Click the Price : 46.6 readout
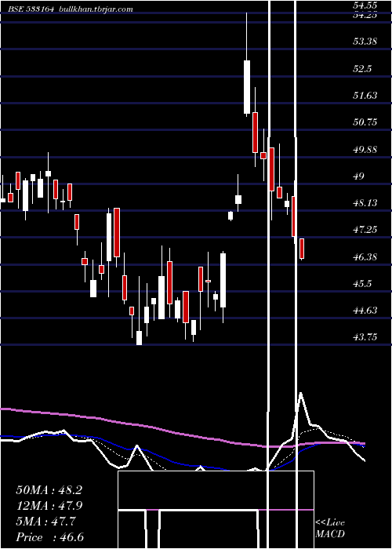Viewport: 392px width, 549px height. [49, 537]
